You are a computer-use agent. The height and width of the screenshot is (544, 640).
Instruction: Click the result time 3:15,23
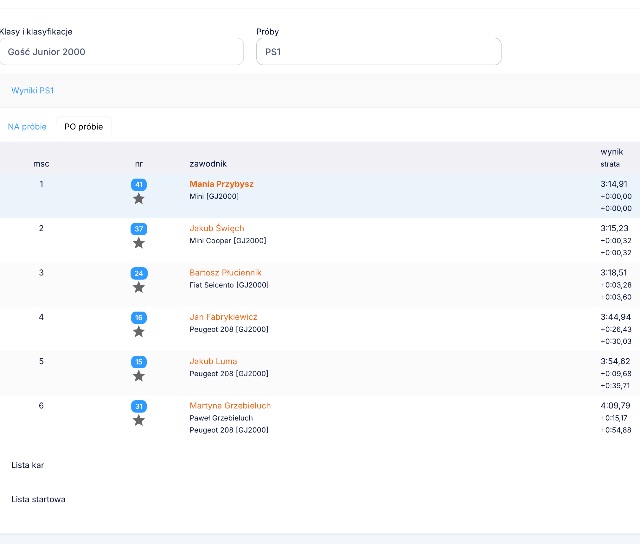coord(614,228)
